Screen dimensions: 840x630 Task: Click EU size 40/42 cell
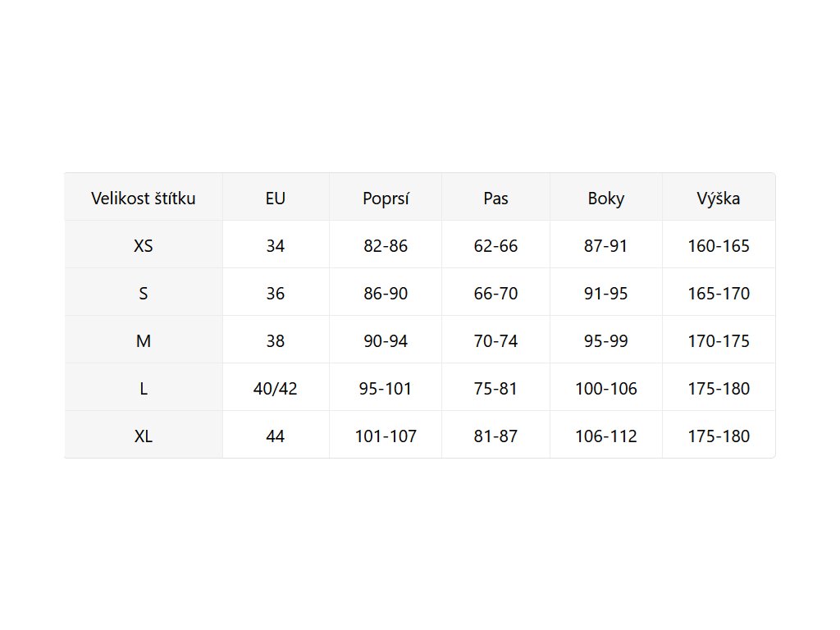276,388
